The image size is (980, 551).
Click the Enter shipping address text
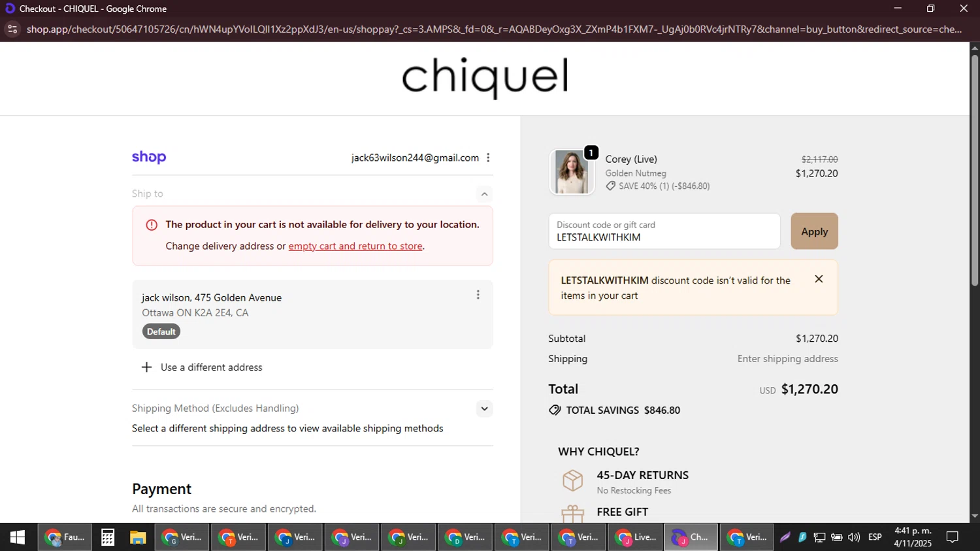tap(787, 359)
